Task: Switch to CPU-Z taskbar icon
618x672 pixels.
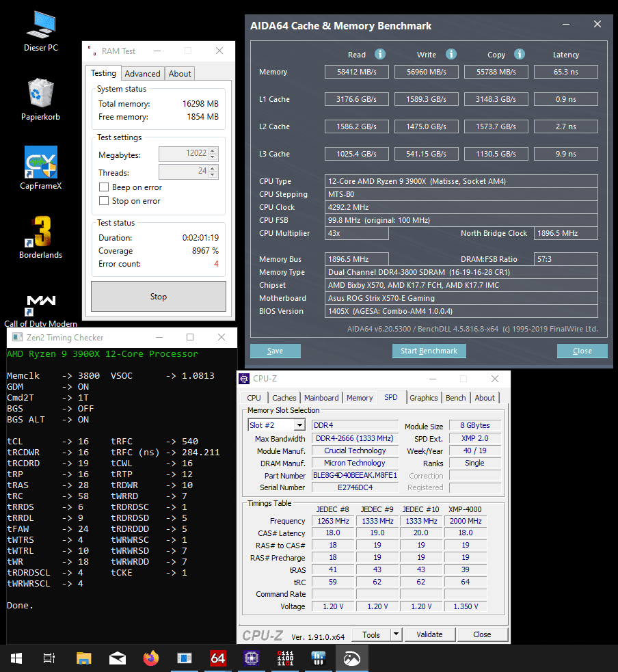Action: click(x=251, y=658)
